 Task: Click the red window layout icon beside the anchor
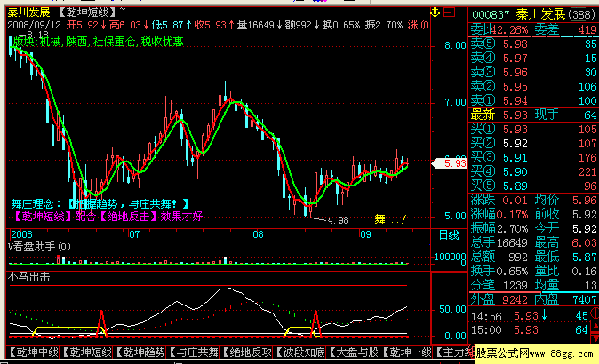[x=450, y=12]
